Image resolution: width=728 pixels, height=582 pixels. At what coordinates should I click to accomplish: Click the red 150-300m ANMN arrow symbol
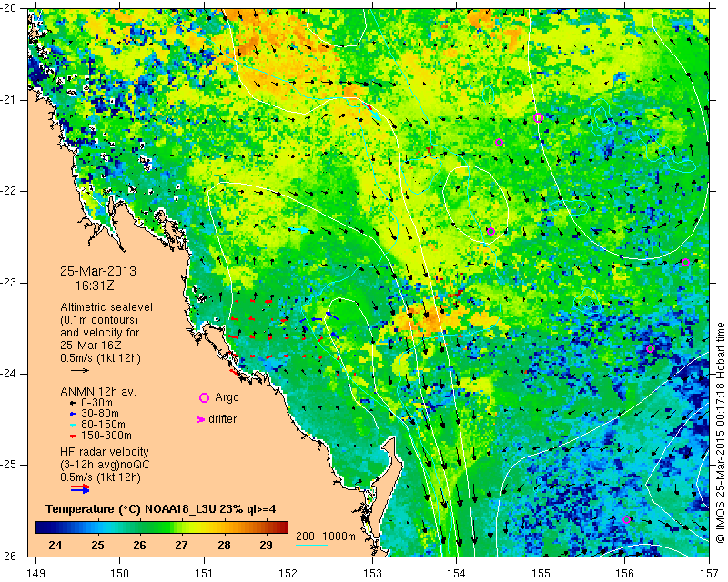click(72, 436)
